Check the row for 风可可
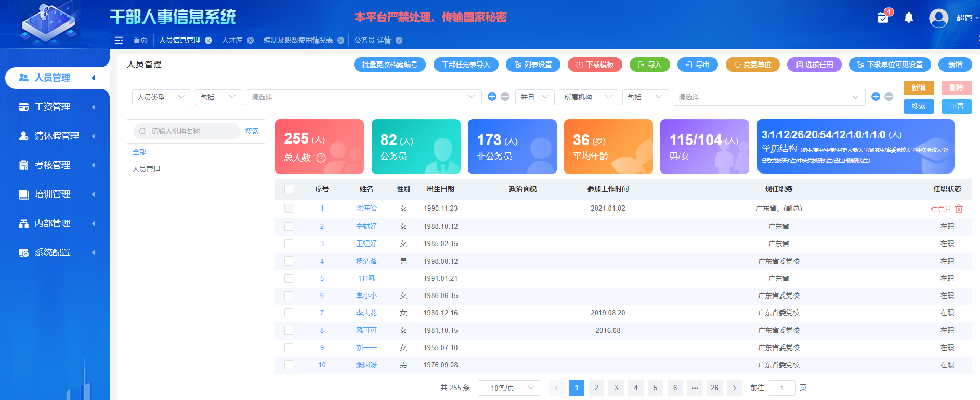Image resolution: width=980 pixels, height=400 pixels. pos(289,330)
